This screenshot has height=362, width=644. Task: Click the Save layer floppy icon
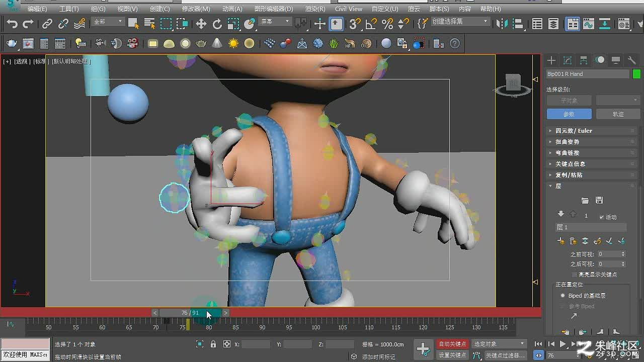[x=599, y=201]
